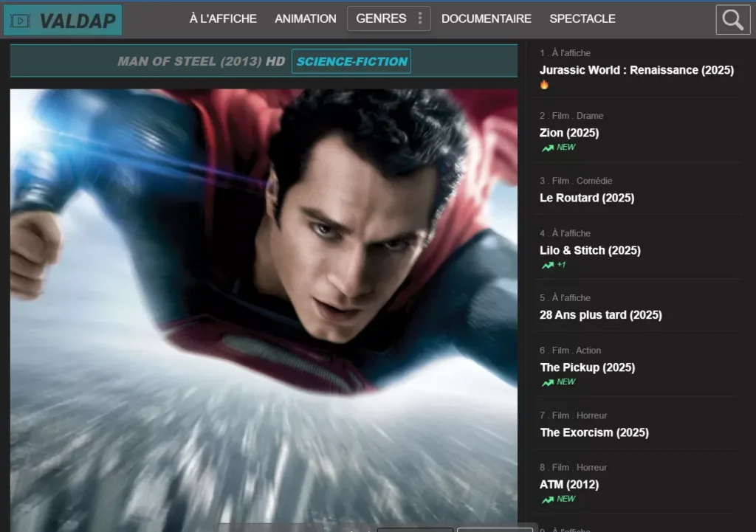Image resolution: width=756 pixels, height=532 pixels.
Task: Select 28 Ans plus tard (2025)
Action: (x=601, y=315)
